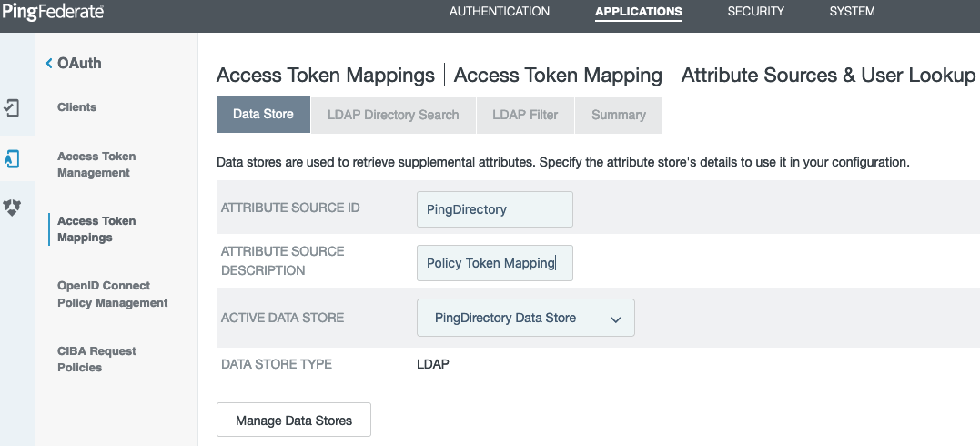The height and width of the screenshot is (446, 980).
Task: Select the highlighted OAuth sidebar icon
Action: pyautogui.click(x=12, y=159)
